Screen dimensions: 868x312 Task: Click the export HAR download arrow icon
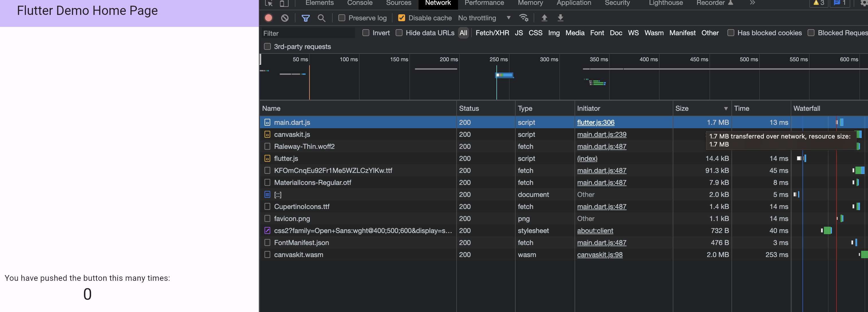click(560, 18)
